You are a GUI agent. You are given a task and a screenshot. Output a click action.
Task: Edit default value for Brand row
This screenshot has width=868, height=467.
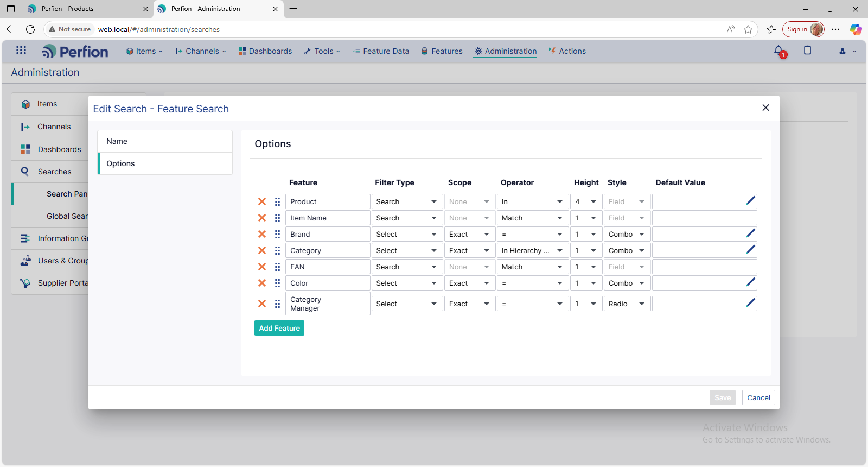(751, 233)
